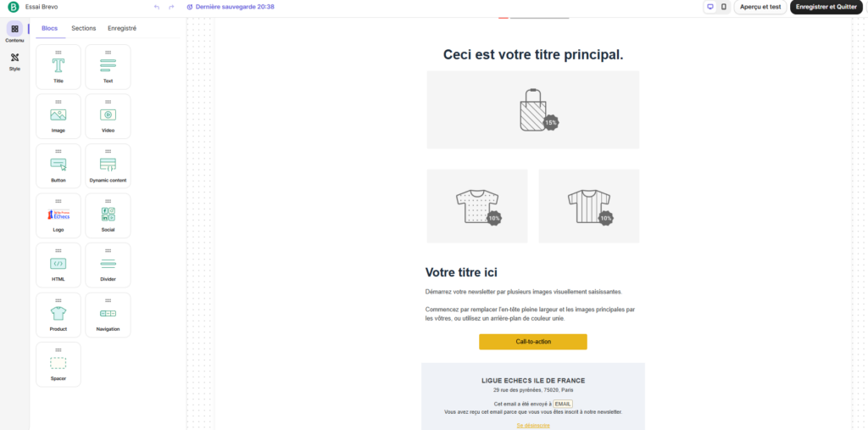Click the Aperçu et test button
The width and height of the screenshot is (868, 430).
coord(760,7)
